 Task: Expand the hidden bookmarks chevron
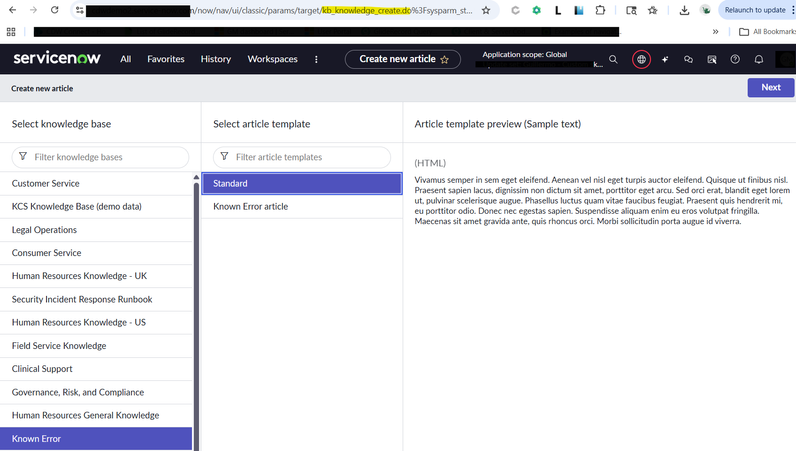coord(715,31)
